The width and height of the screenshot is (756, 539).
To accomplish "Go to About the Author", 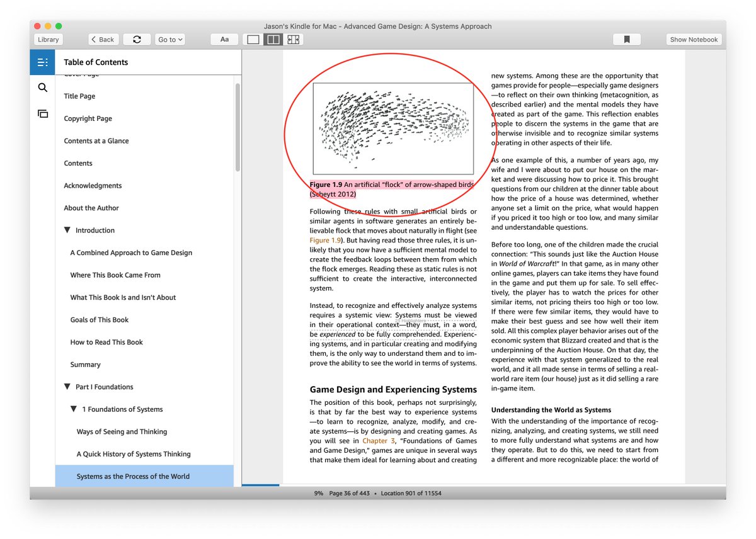I will click(91, 208).
